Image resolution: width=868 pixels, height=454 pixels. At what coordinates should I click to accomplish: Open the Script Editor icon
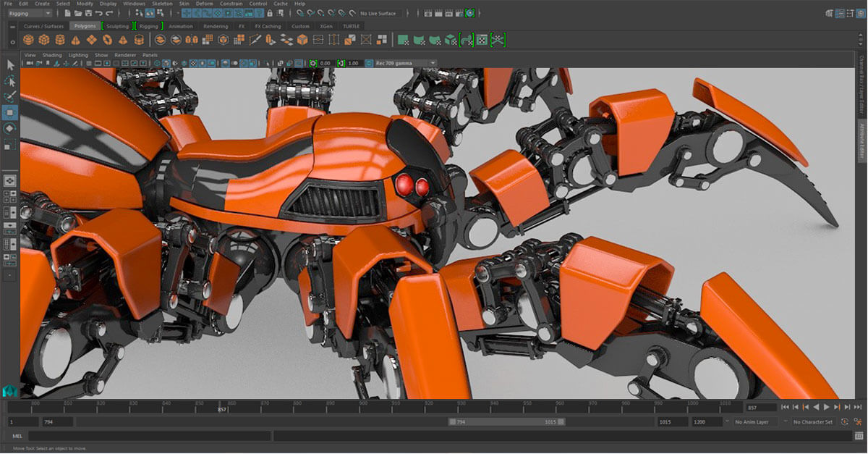tap(859, 436)
